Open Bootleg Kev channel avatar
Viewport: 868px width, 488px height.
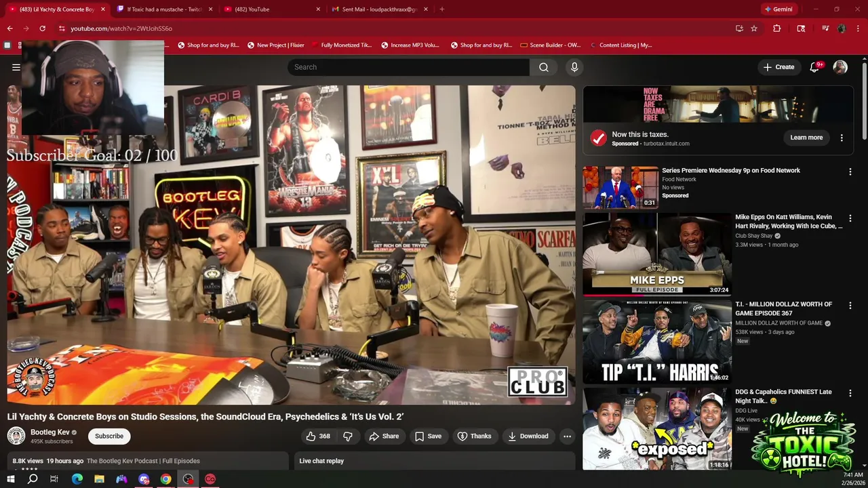click(16, 436)
